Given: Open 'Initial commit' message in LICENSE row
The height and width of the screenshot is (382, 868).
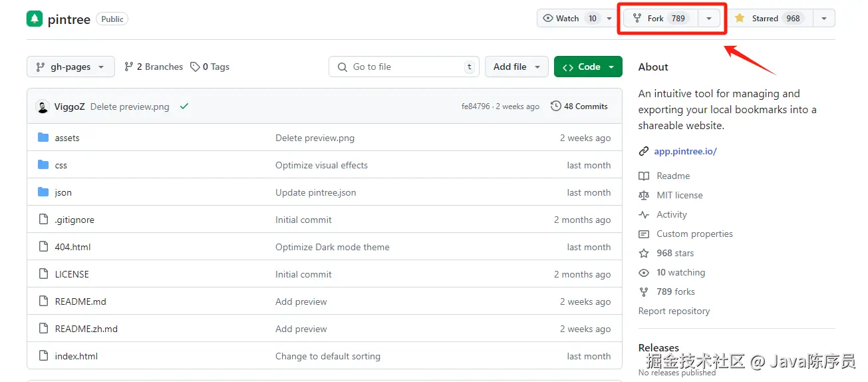Looking at the screenshot, I should (303, 274).
